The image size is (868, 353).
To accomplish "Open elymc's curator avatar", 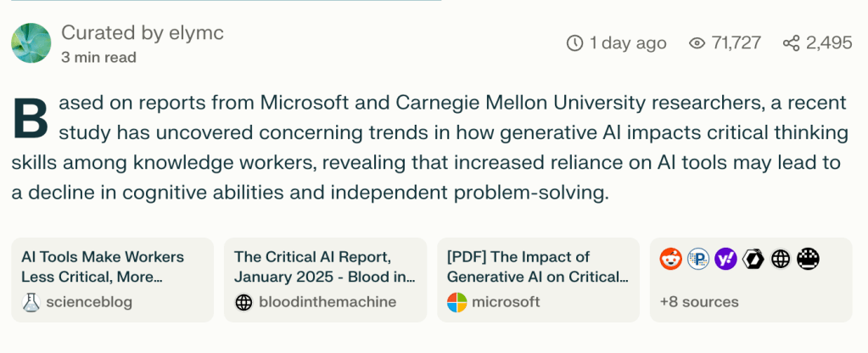I will click(31, 43).
